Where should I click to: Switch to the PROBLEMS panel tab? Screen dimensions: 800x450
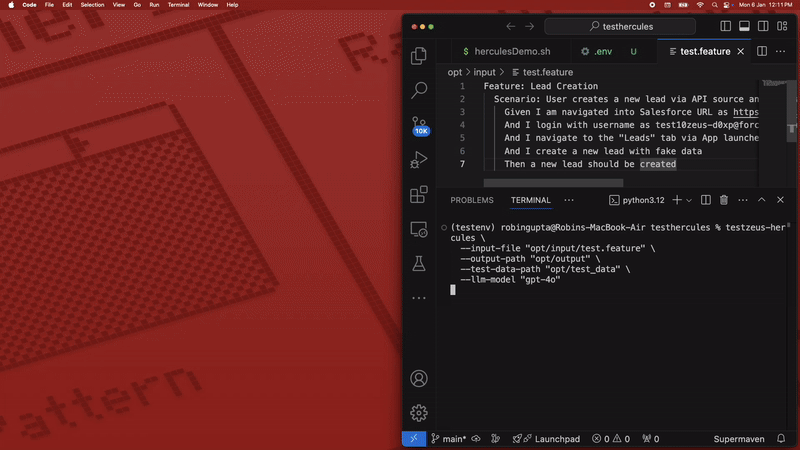(471, 200)
